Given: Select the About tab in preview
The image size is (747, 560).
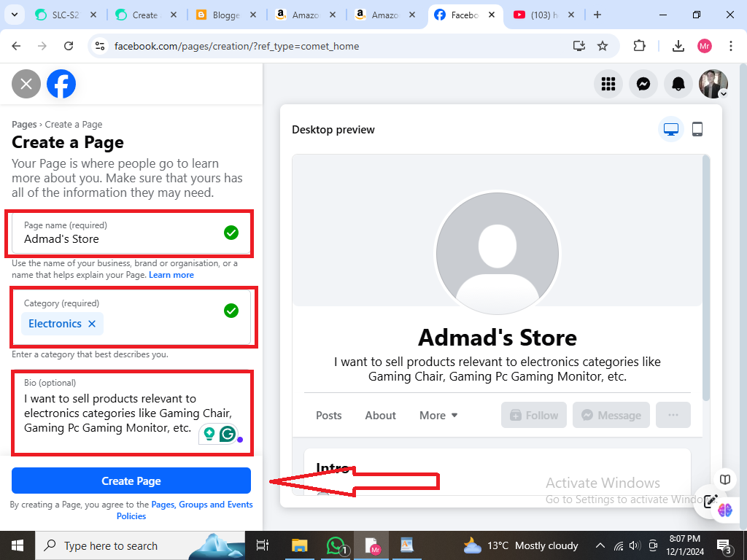Looking at the screenshot, I should (x=380, y=415).
